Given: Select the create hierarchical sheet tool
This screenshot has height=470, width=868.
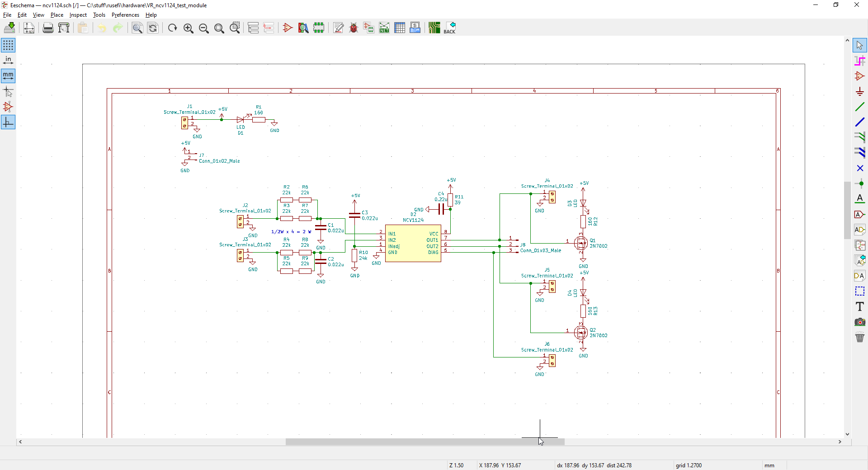Looking at the screenshot, I should coord(860,245).
